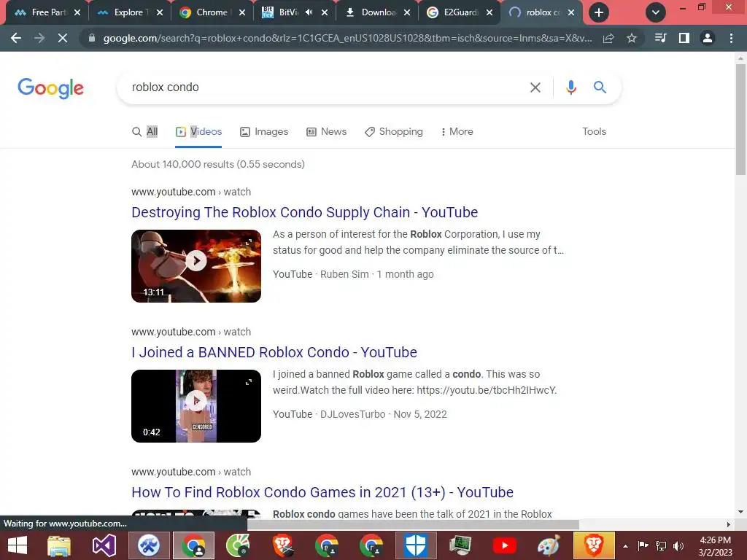
Task: Click the forward navigation arrow
Action: tap(39, 38)
